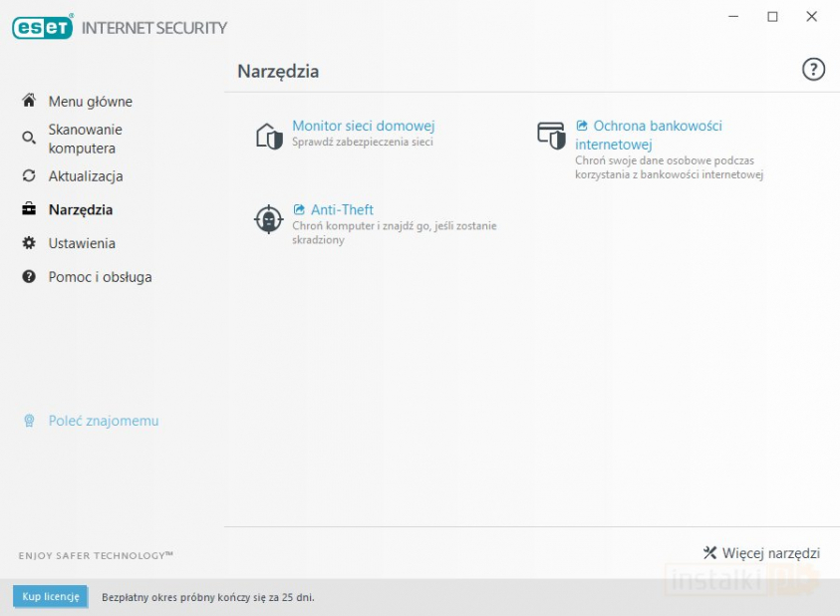Open the Aktualizacja section
840x616 pixels.
pos(86,176)
